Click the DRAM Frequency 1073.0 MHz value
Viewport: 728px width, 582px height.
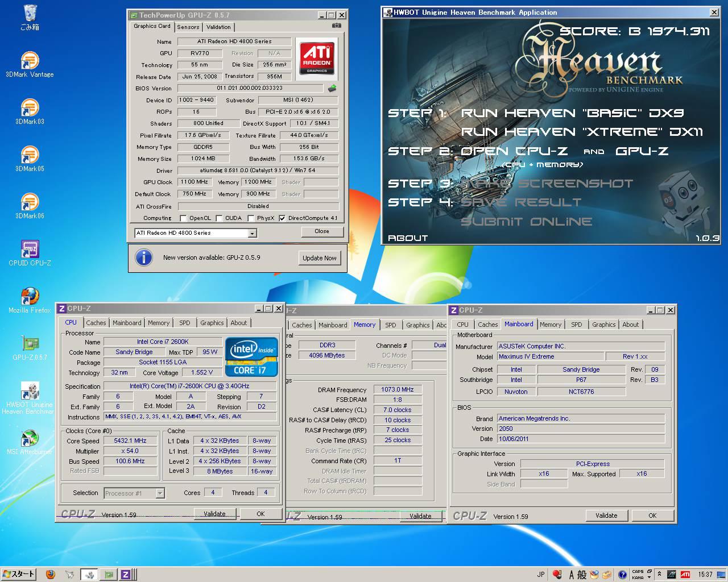[x=398, y=390]
